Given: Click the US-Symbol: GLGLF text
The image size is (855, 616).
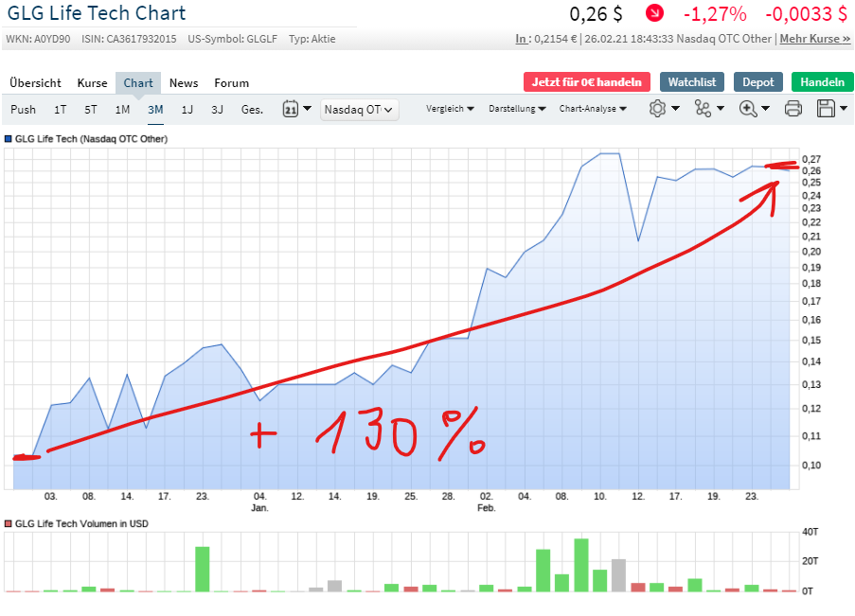Looking at the screenshot, I should pos(232,39).
